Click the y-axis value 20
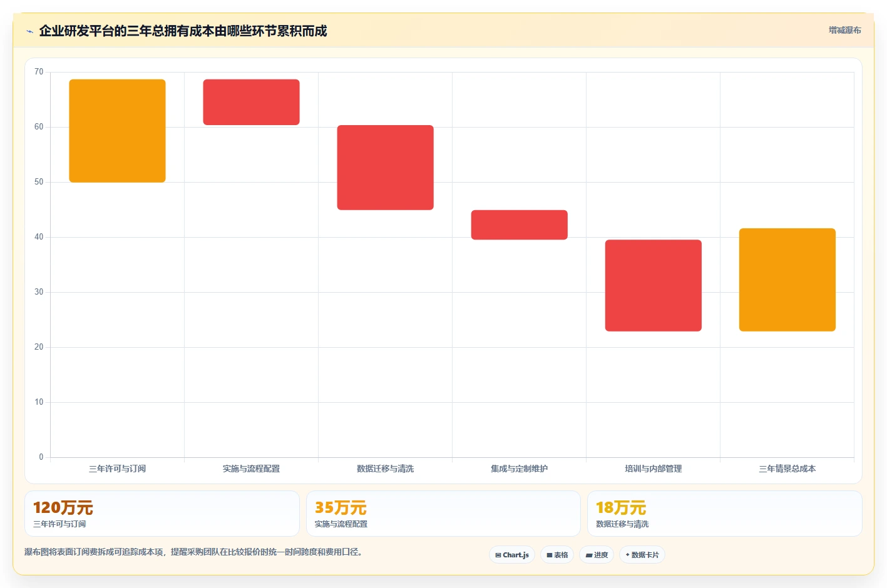The width and height of the screenshot is (887, 588). [39, 347]
